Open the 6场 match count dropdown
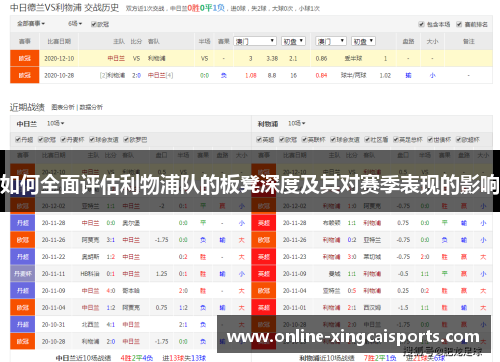500x362 pixels. coord(75,24)
